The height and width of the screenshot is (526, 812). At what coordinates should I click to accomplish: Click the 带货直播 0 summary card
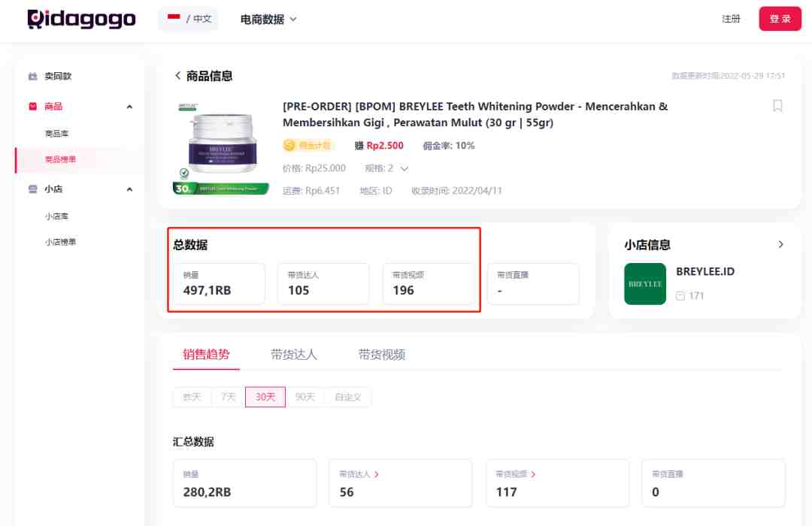713,483
